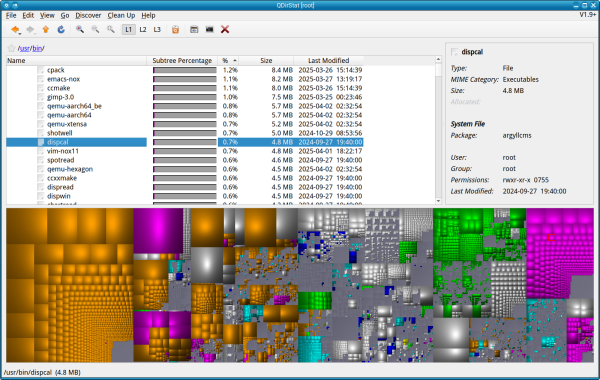Open the Clean Up menu
The image size is (600, 380).
tap(121, 15)
